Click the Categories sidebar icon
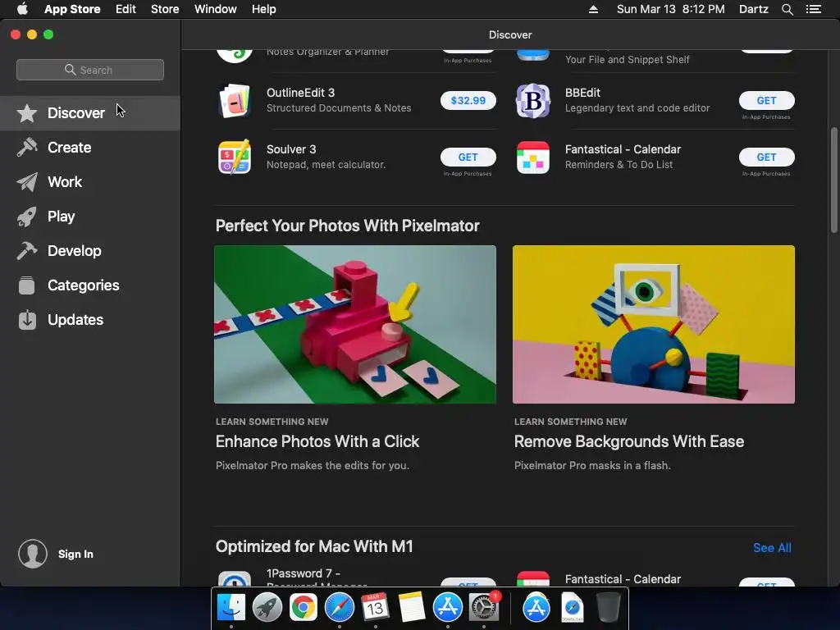Screen dimensions: 840x630 click(27, 285)
